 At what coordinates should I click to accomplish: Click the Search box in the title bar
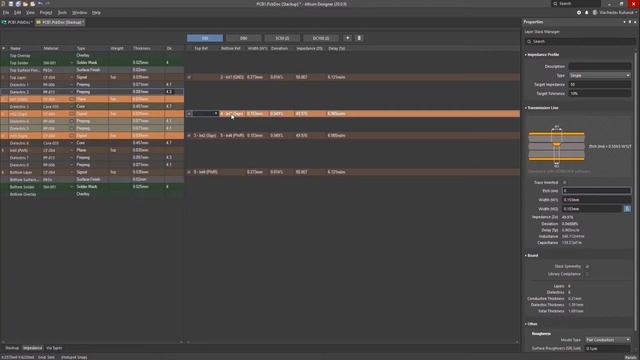coord(576,4)
